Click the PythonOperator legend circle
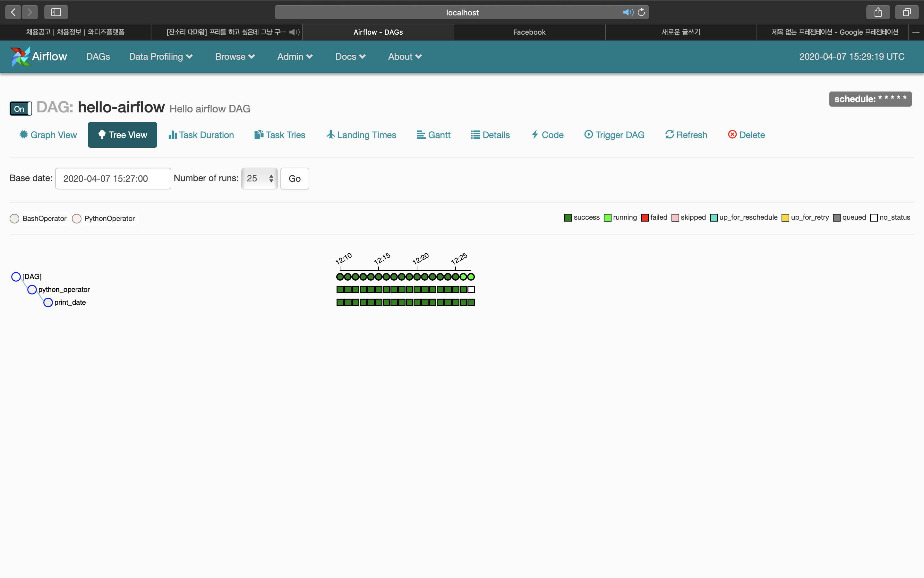 point(77,219)
